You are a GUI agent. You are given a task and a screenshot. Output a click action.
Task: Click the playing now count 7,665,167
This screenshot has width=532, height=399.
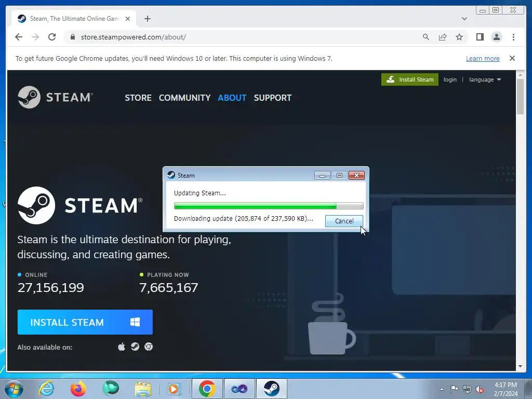click(169, 288)
